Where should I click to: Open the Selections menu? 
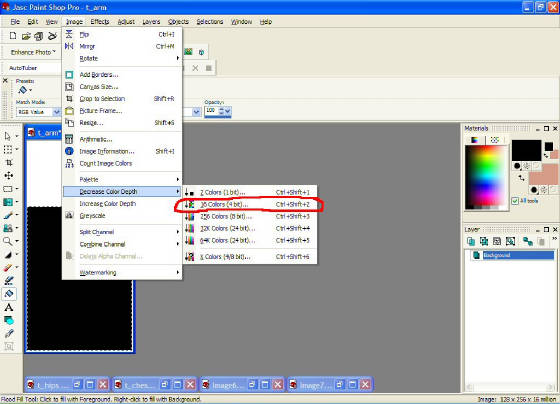click(210, 22)
